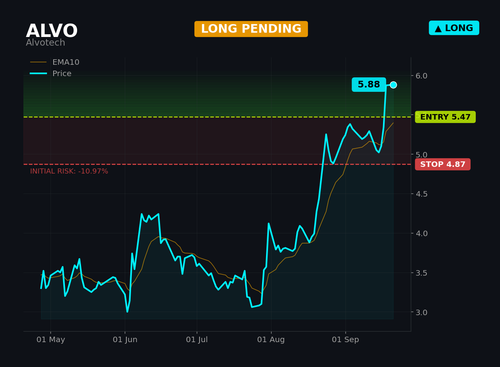Click the 01 May axis label
The height and width of the screenshot is (367, 500).
(51, 340)
